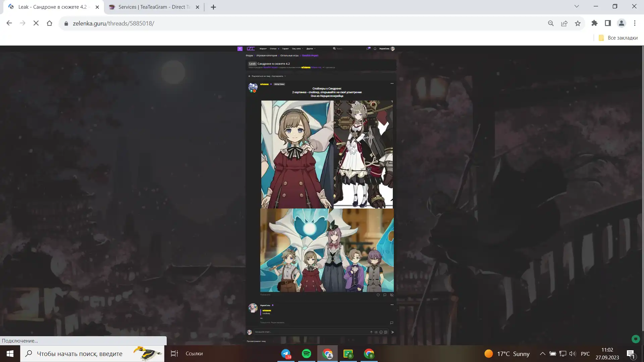The image size is (644, 362).
Task: Open a new browser tab
Action: (x=213, y=7)
